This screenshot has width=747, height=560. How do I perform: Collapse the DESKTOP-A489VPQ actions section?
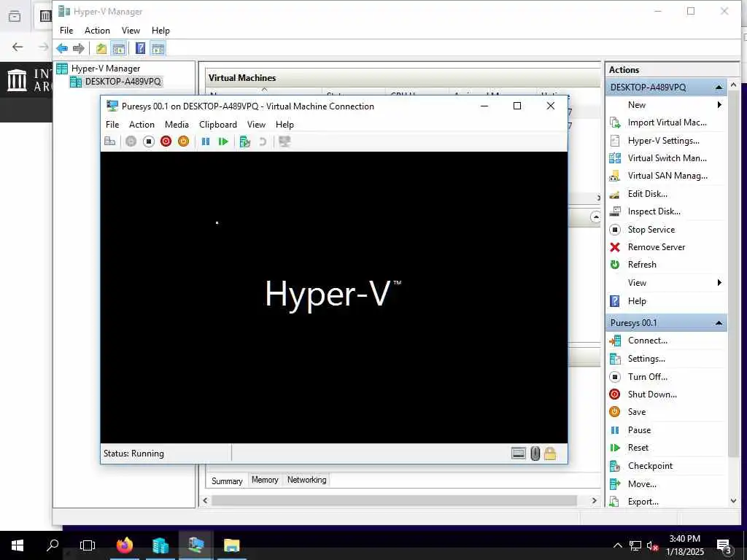[719, 87]
